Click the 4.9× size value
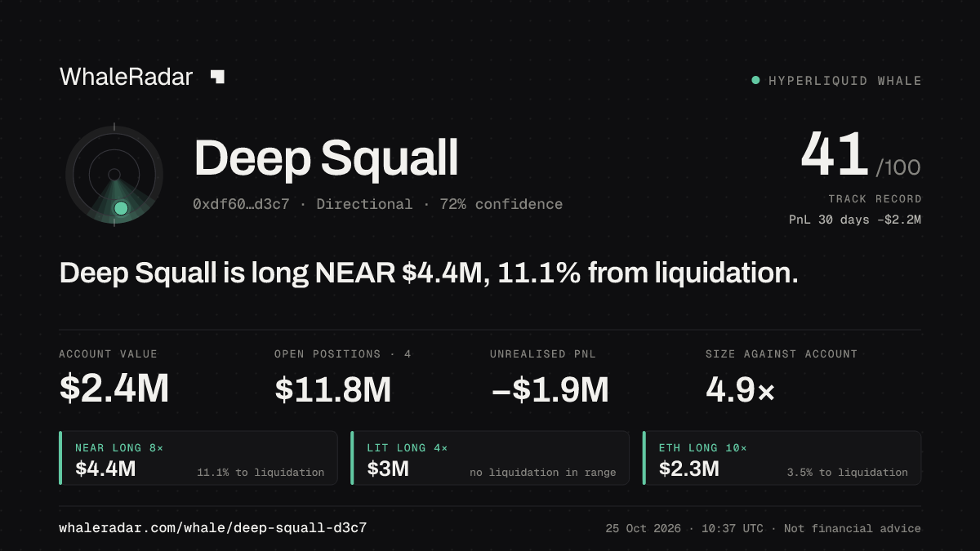This screenshot has height=551, width=980. pos(740,389)
